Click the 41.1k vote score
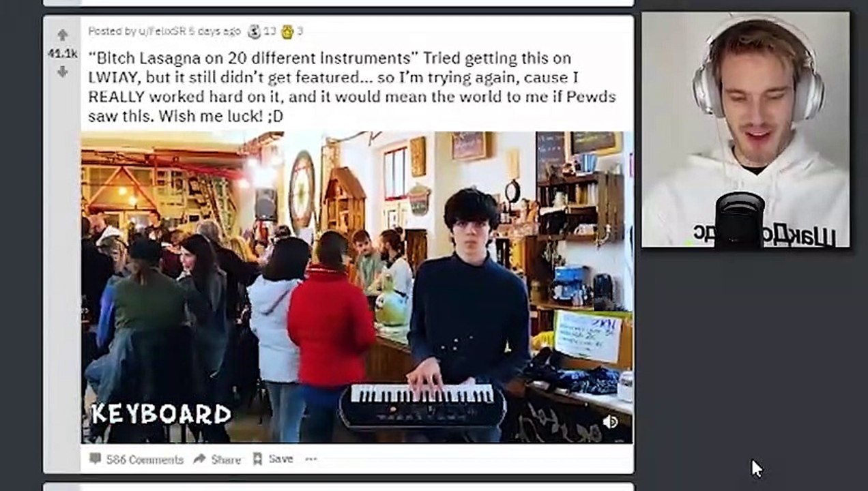The width and height of the screenshot is (868, 491). click(x=62, y=53)
